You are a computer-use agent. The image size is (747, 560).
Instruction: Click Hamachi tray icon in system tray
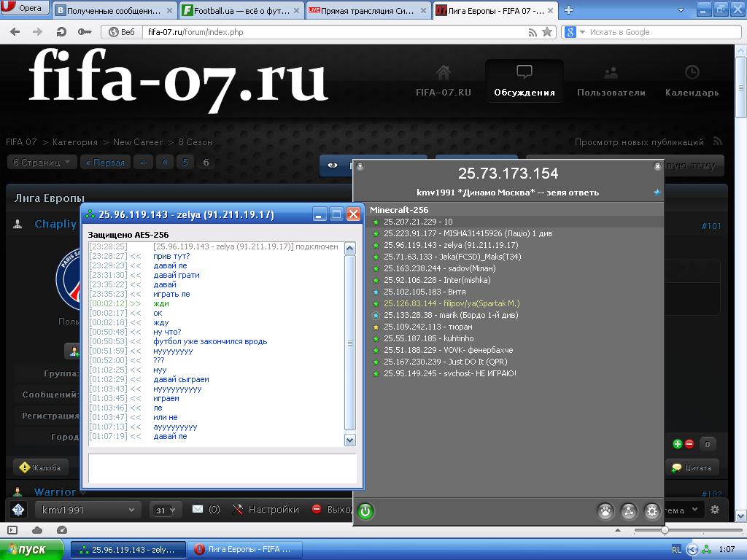point(707,549)
